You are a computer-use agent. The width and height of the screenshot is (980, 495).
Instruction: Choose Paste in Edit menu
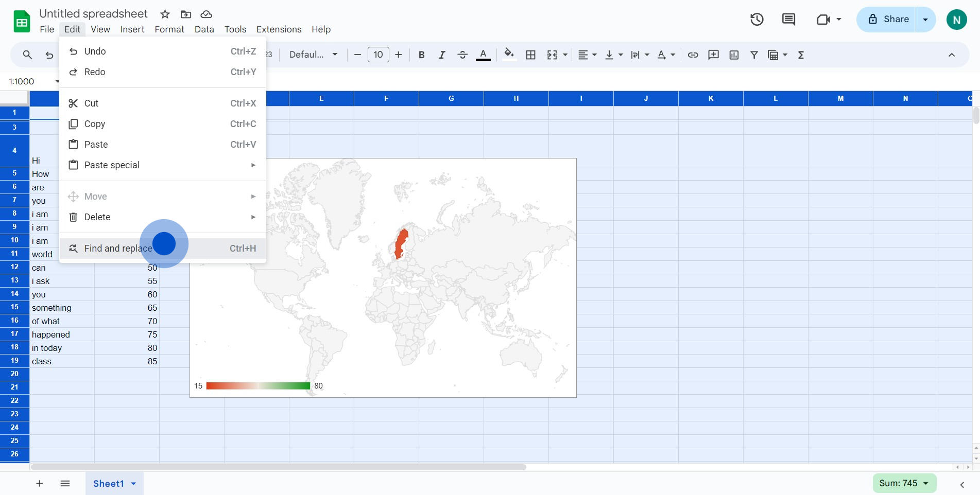pyautogui.click(x=163, y=145)
